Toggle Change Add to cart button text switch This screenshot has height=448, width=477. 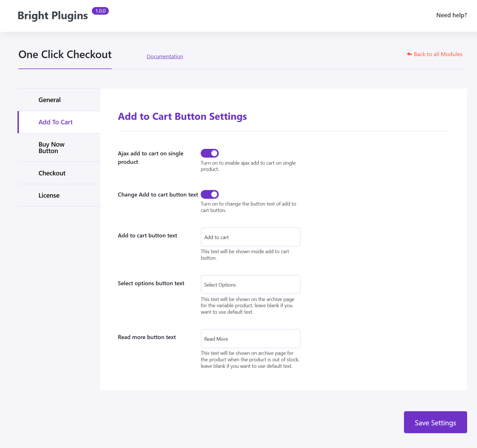click(210, 194)
